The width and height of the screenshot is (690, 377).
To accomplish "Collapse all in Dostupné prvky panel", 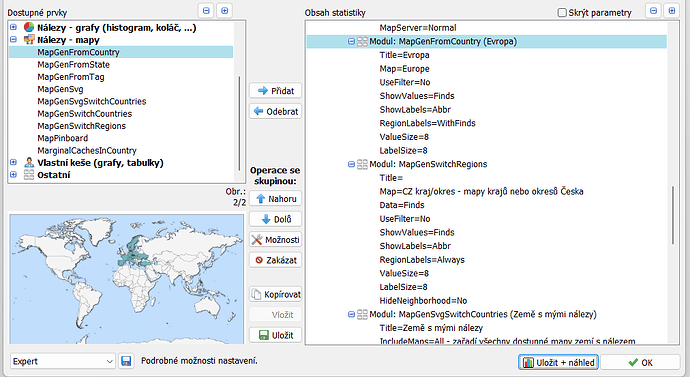I will 206,11.
